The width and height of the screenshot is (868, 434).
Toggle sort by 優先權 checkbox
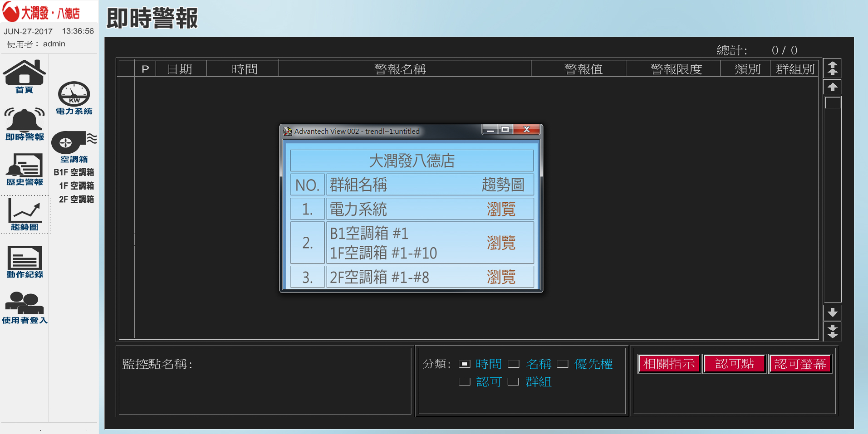coord(562,364)
